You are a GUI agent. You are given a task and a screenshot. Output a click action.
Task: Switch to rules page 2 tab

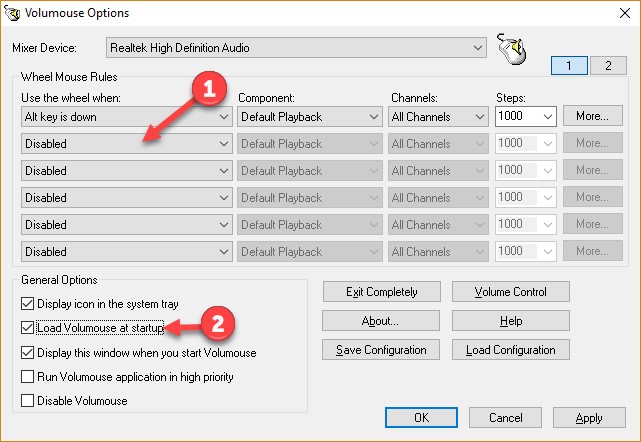[x=607, y=65]
